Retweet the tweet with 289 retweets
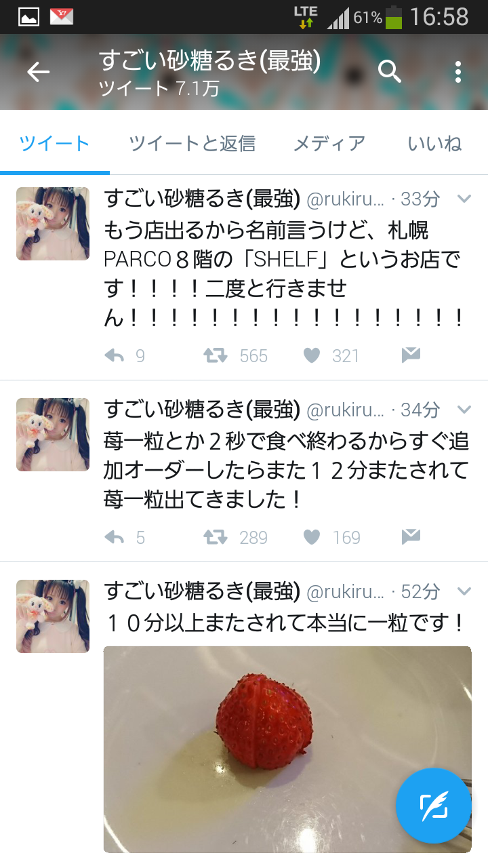Viewport: 488px width, 868px height. click(x=216, y=537)
